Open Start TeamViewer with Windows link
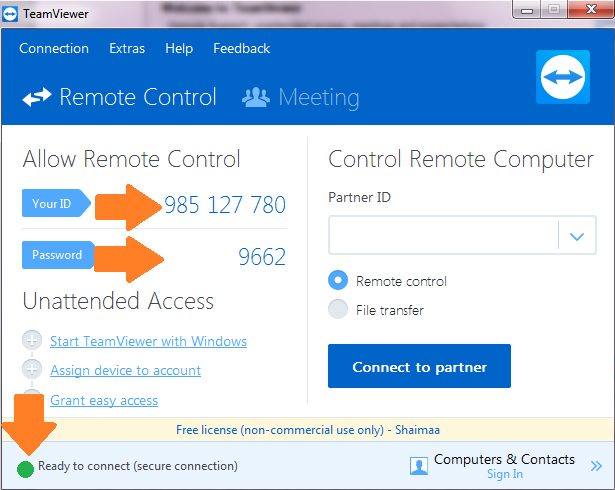 coord(148,341)
